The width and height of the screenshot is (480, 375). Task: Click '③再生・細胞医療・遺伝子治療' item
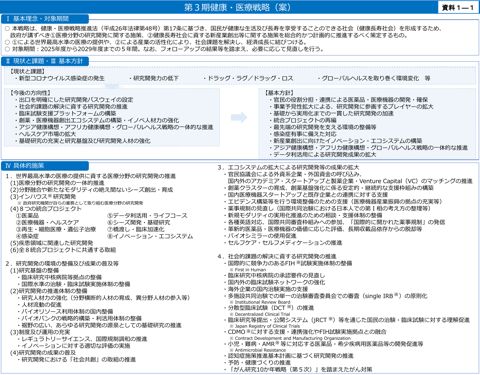click(x=56, y=229)
